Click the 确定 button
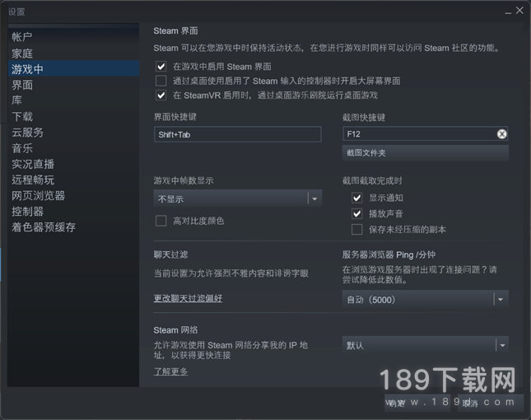This screenshot has width=531, height=420. (x=417, y=403)
